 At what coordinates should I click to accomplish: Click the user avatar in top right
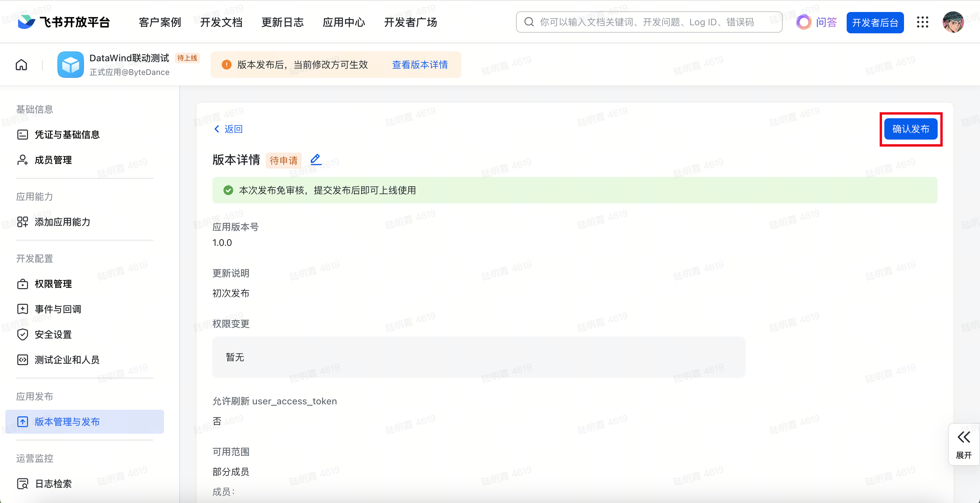click(953, 22)
